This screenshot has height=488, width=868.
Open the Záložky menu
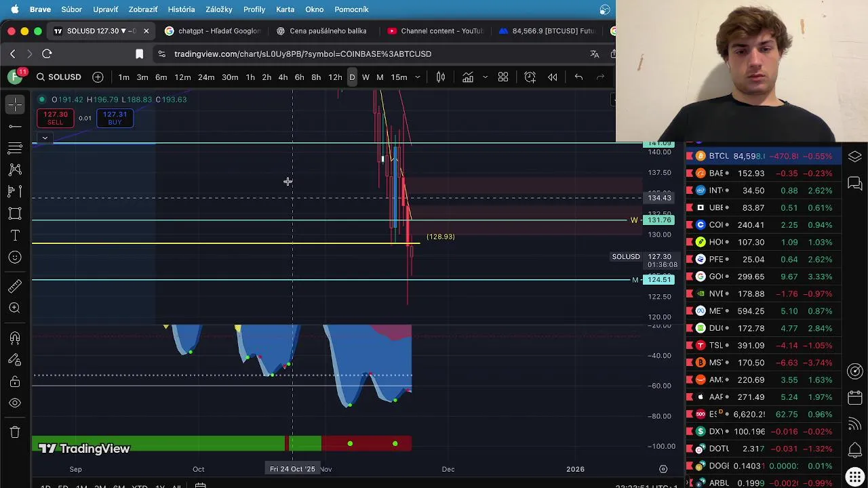click(219, 9)
